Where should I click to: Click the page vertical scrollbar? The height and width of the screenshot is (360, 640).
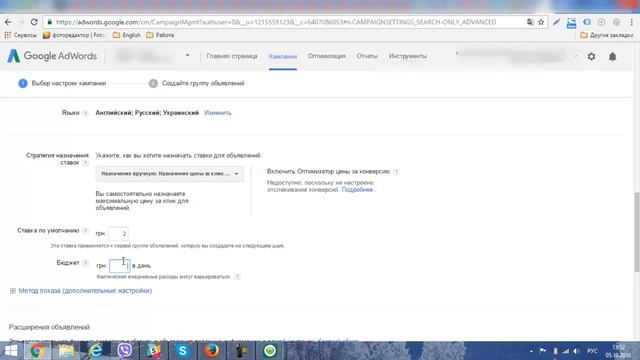click(637, 231)
